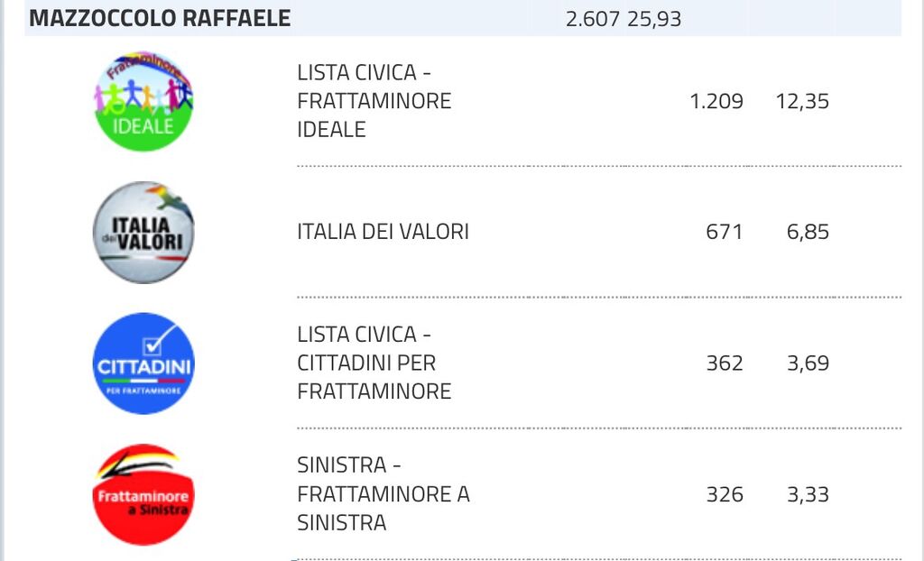The height and width of the screenshot is (561, 924).
Task: Click the candidate total votes 2.607
Action: tap(593, 19)
